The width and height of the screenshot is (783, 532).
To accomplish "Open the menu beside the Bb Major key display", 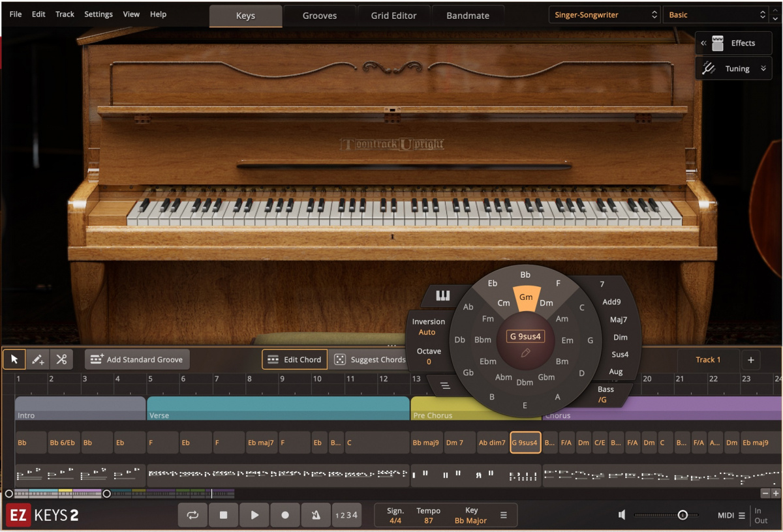I will (502, 514).
